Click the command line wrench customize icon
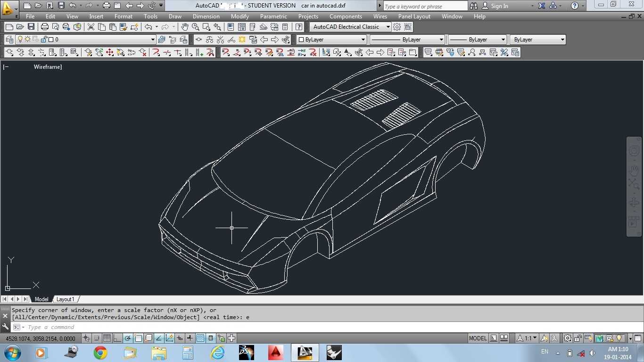The image size is (644, 362). pyautogui.click(x=6, y=326)
